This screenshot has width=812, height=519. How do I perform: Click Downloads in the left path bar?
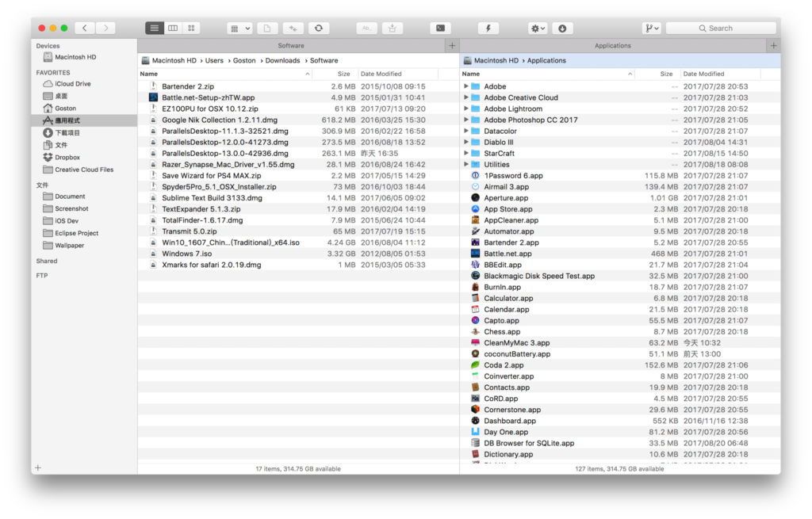[x=282, y=61]
